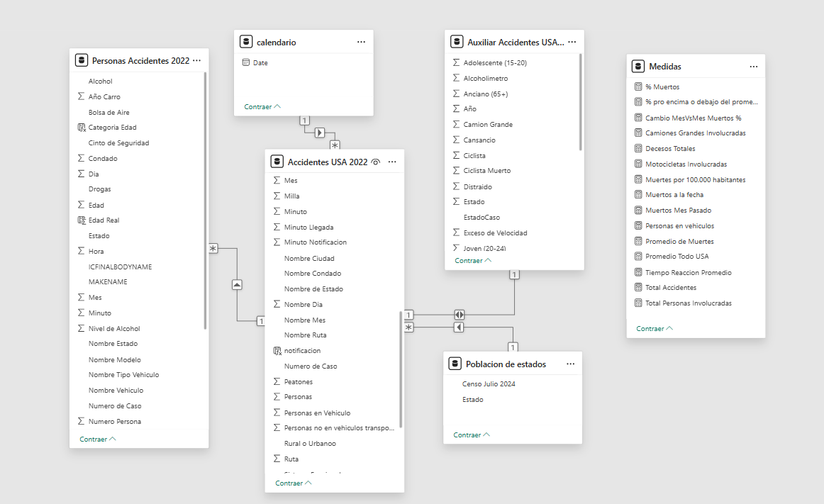Click the Poblacion de estados relationship arrow icon
This screenshot has width=824, height=504.
pyautogui.click(x=459, y=327)
